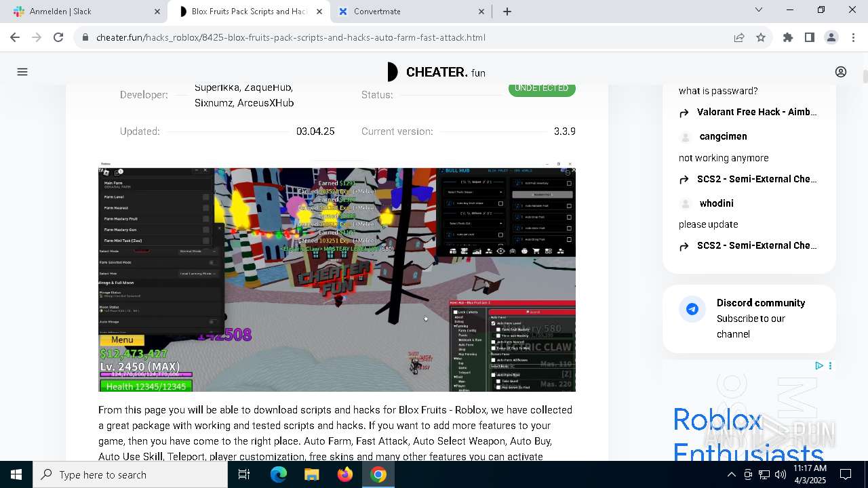Open Windows Start menu
The height and width of the screenshot is (488, 868).
point(16,474)
